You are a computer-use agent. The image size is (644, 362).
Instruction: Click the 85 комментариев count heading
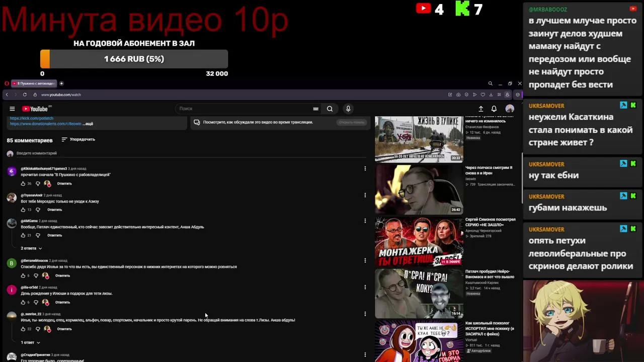coord(30,140)
